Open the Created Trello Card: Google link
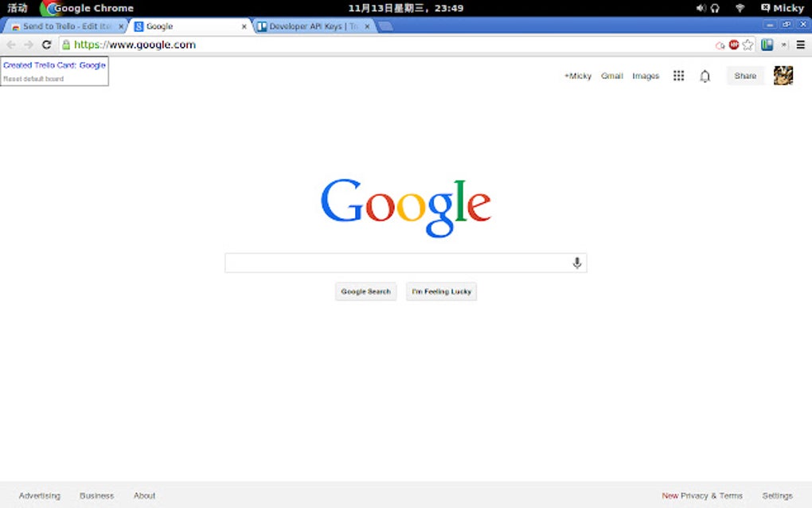This screenshot has width=812, height=508. click(x=54, y=65)
